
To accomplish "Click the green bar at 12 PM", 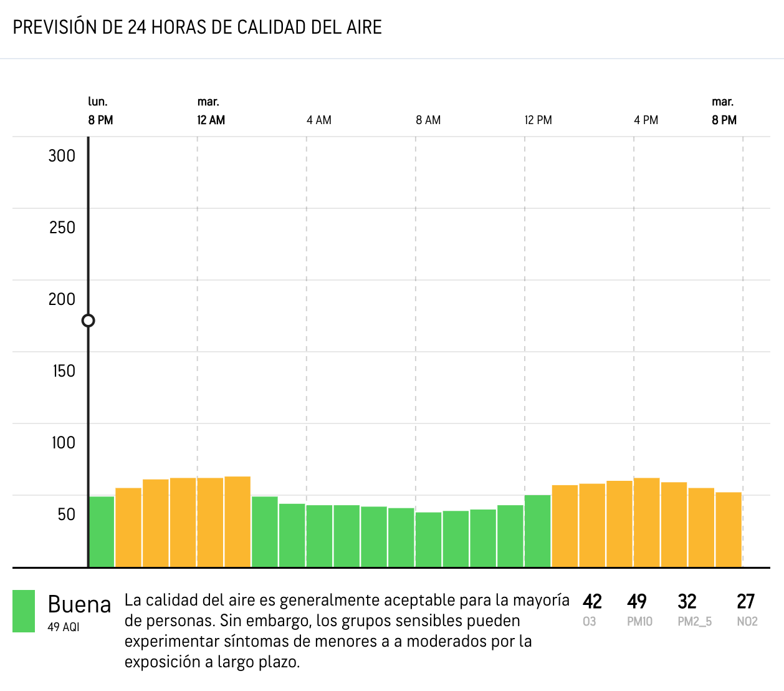I will click(538, 531).
